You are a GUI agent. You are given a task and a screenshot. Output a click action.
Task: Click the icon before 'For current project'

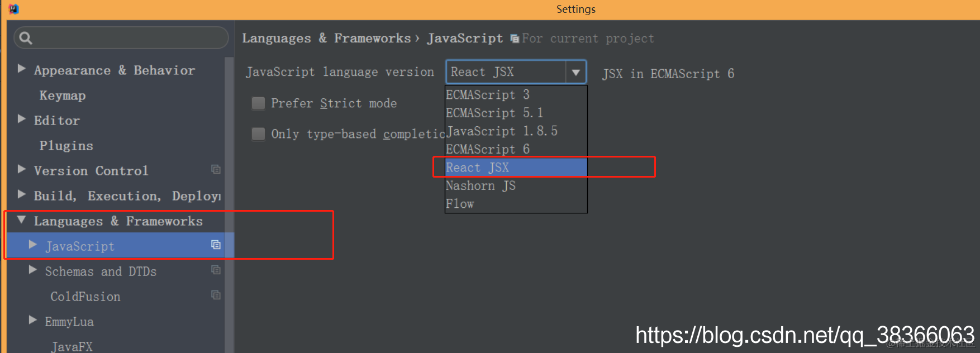(x=515, y=39)
